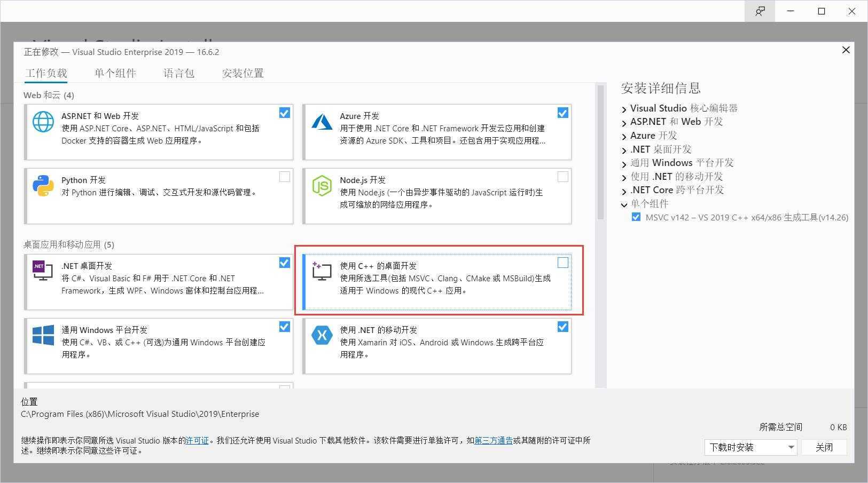
Task: Click the .NET desktop development icon
Action: tap(43, 271)
